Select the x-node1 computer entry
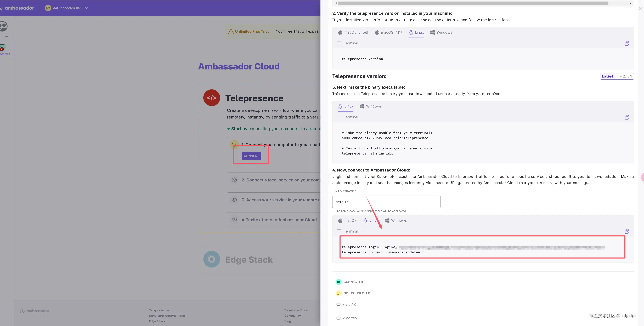 349,305
